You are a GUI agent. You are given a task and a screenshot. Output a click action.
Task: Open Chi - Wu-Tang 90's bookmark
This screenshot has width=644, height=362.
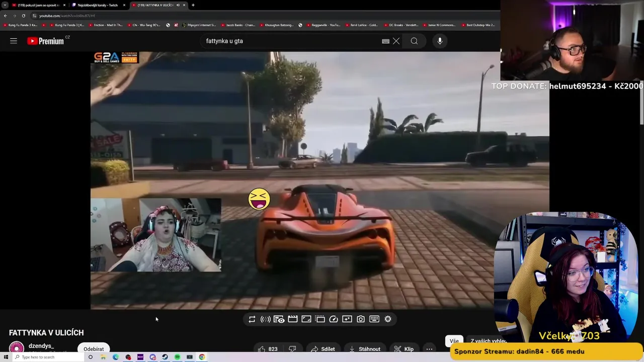(x=144, y=25)
